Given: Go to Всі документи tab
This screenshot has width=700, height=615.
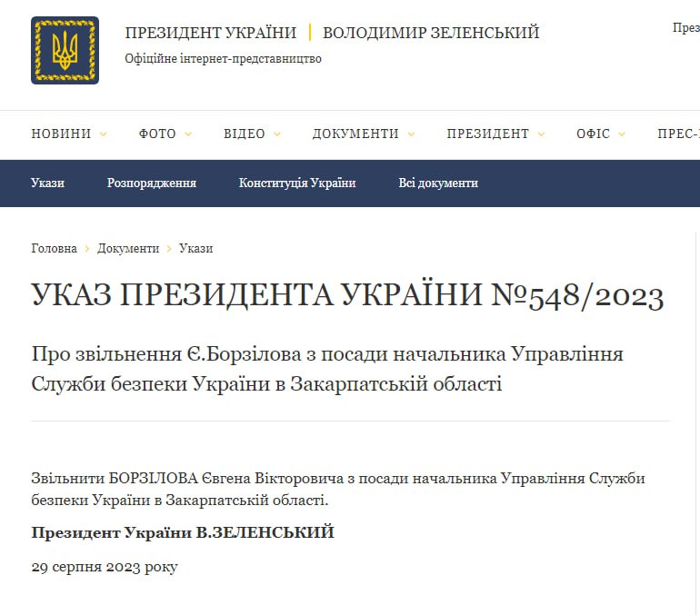Looking at the screenshot, I should (x=438, y=183).
